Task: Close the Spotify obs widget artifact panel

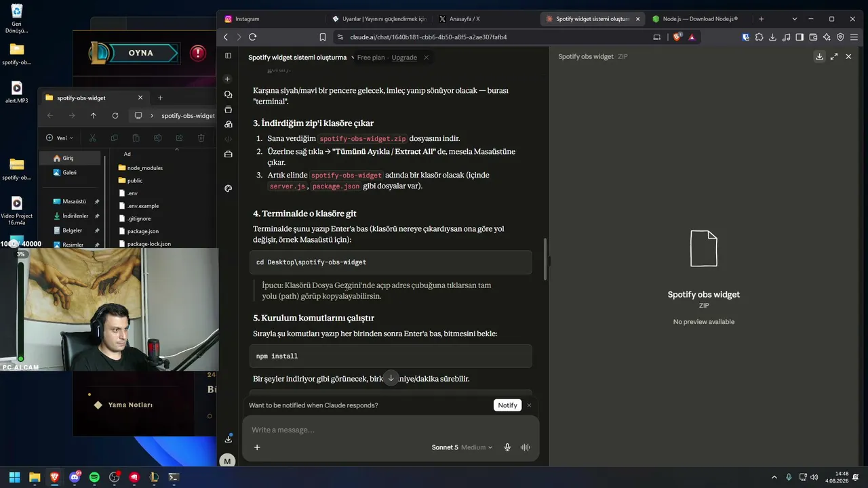Action: [x=848, y=57]
